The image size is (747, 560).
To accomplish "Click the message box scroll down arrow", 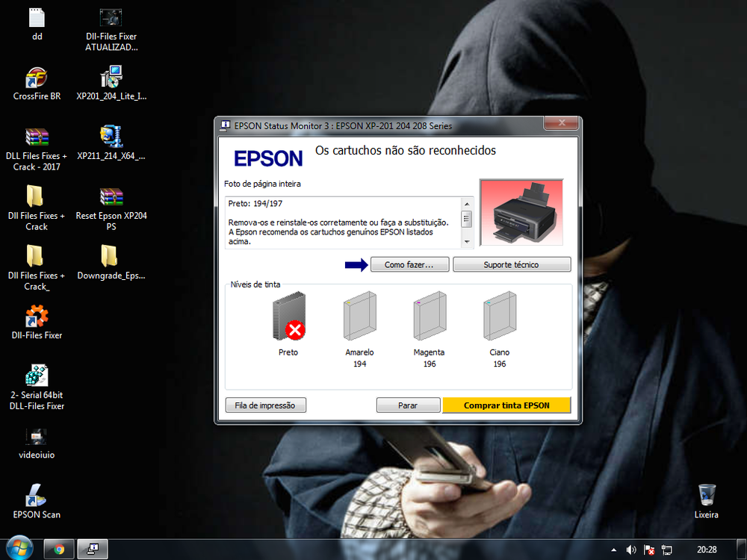I will click(x=467, y=242).
